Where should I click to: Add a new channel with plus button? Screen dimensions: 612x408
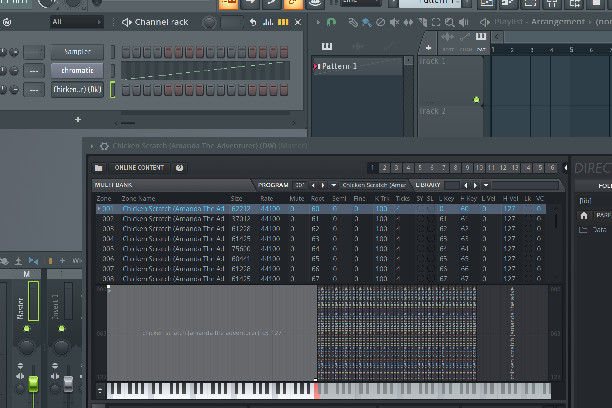click(x=78, y=119)
